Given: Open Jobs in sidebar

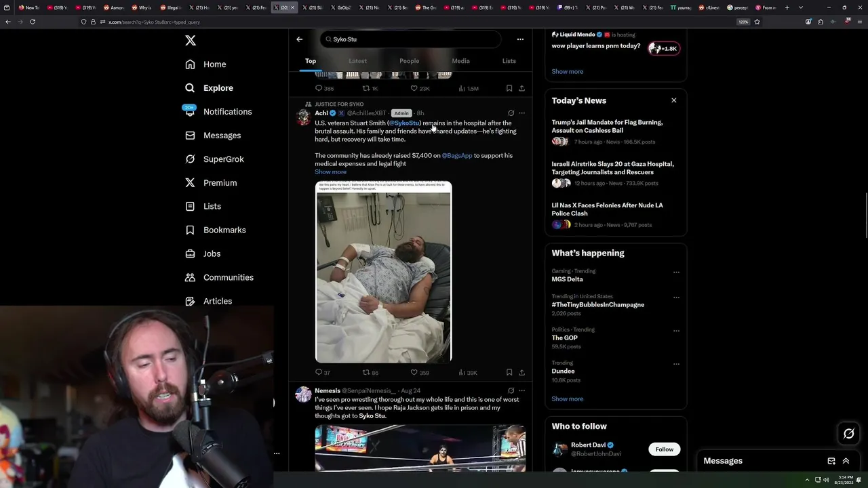Looking at the screenshot, I should [203, 253].
